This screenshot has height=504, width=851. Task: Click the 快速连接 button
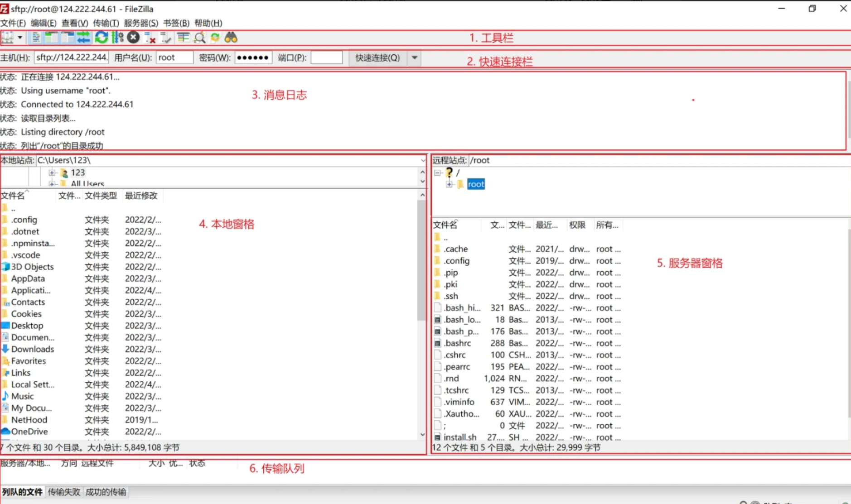[376, 58]
